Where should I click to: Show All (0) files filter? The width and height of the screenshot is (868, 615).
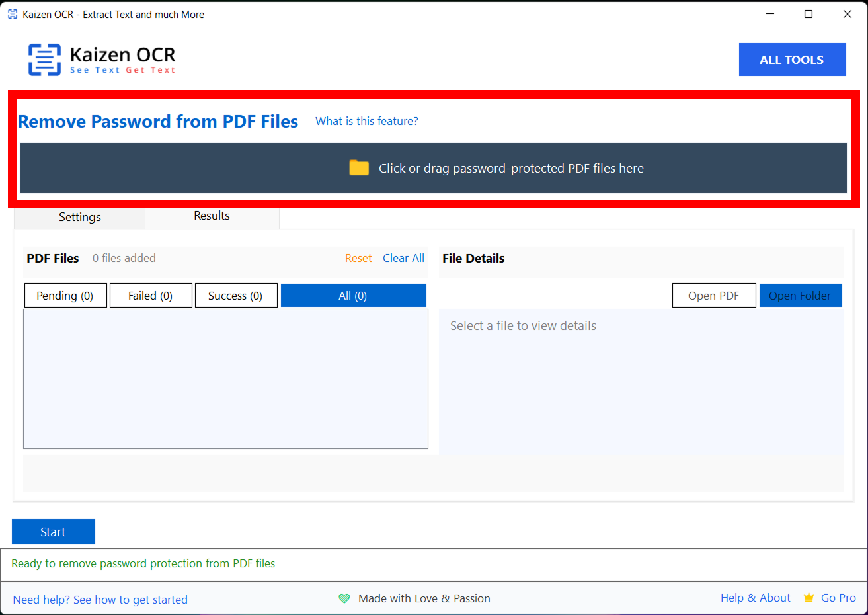353,296
